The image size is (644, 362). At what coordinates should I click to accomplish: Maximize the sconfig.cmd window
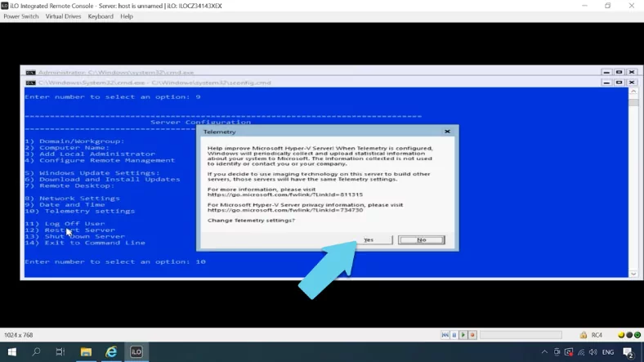point(619,83)
